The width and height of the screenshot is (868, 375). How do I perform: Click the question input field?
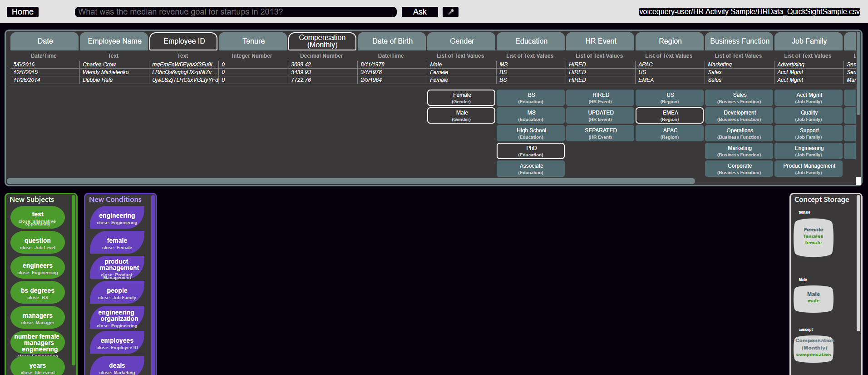click(x=235, y=12)
